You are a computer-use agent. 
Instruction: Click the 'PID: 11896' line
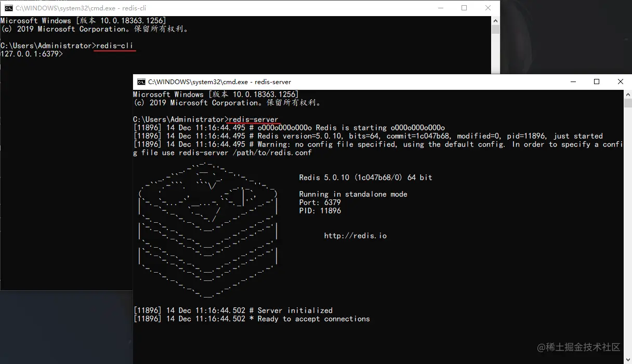pyautogui.click(x=320, y=211)
